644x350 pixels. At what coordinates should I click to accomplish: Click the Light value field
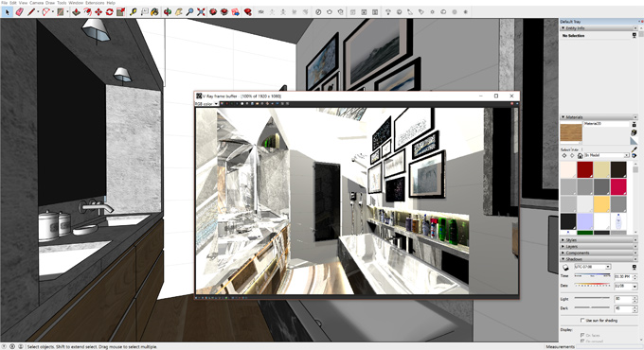point(622,298)
